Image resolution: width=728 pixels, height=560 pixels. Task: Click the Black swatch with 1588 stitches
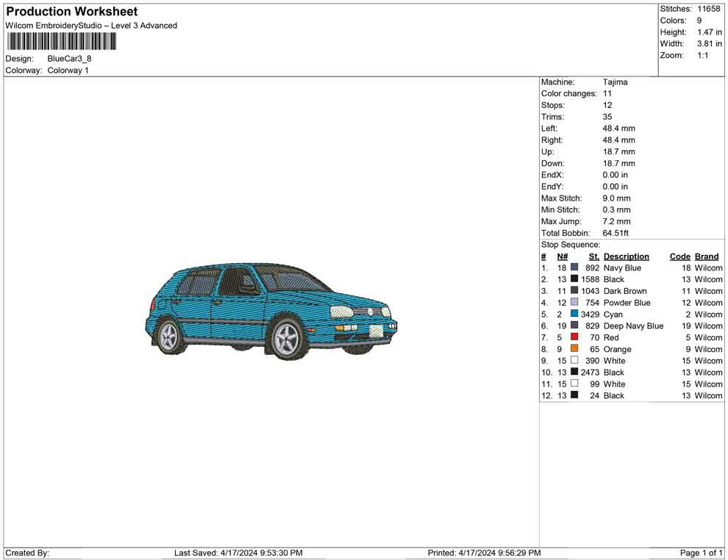coord(574,279)
